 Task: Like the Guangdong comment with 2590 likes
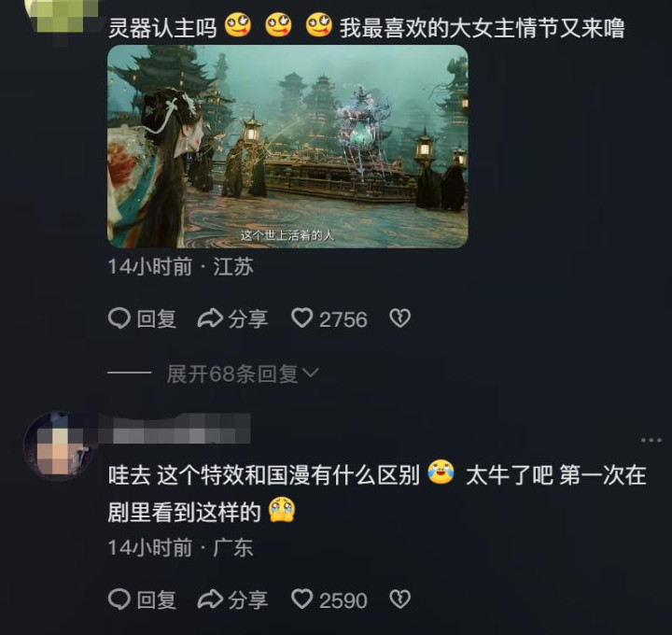pyautogui.click(x=302, y=599)
